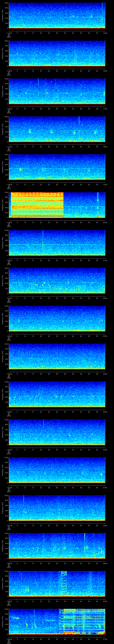Click the '400' frequency tick of 1:25:00 panel

pos(7,435)
